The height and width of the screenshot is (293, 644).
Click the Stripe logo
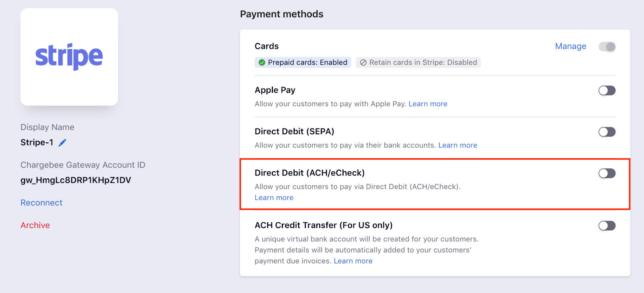69,57
